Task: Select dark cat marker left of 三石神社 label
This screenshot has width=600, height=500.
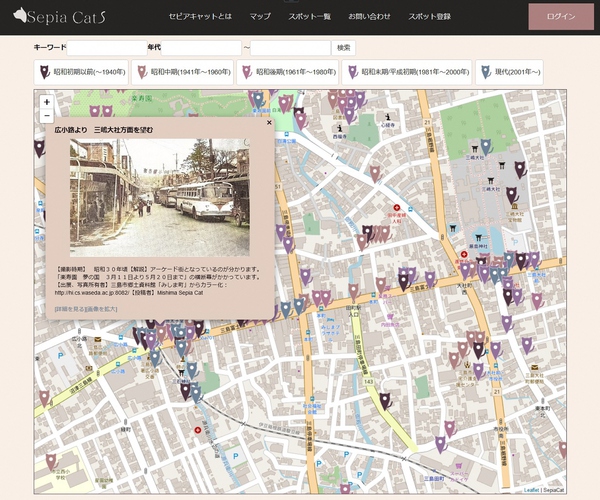Action: coord(185,391)
